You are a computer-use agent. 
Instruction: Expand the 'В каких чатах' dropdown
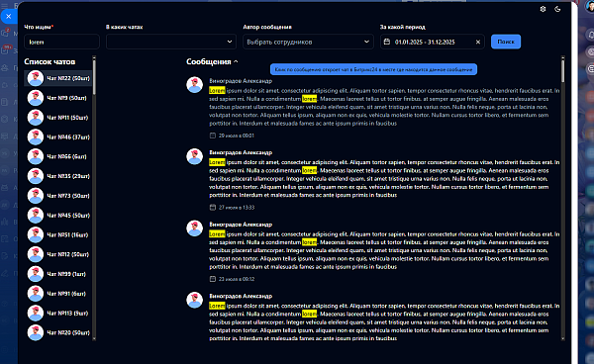tap(171, 42)
